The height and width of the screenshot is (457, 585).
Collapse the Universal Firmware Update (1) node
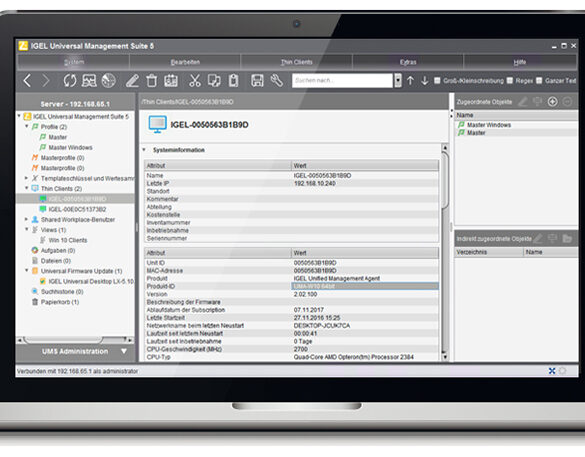(26, 270)
